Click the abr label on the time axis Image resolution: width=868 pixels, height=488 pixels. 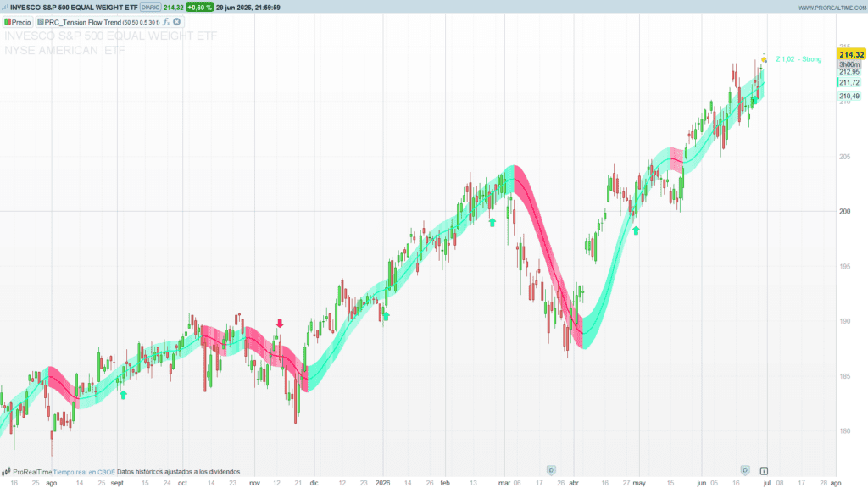tap(574, 483)
